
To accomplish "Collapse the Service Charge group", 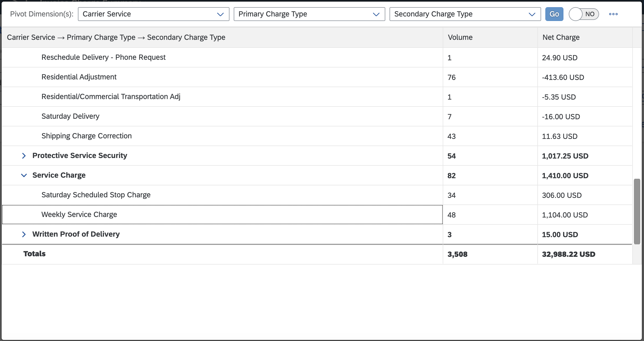I will tap(24, 175).
